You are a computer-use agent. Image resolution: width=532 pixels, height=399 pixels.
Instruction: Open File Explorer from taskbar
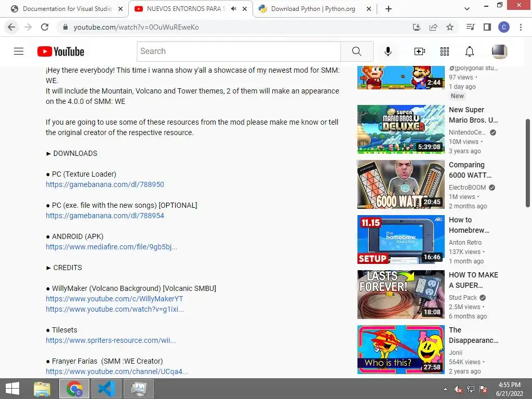(x=42, y=389)
